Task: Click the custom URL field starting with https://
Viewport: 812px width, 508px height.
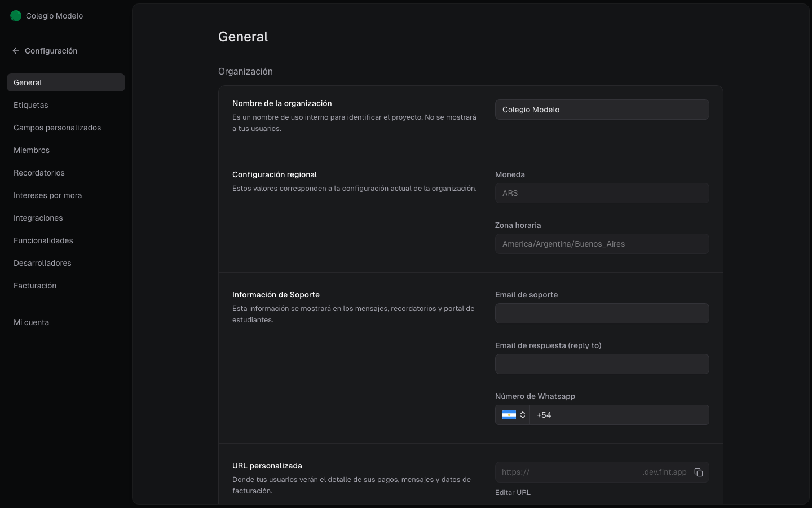Action: click(602, 472)
